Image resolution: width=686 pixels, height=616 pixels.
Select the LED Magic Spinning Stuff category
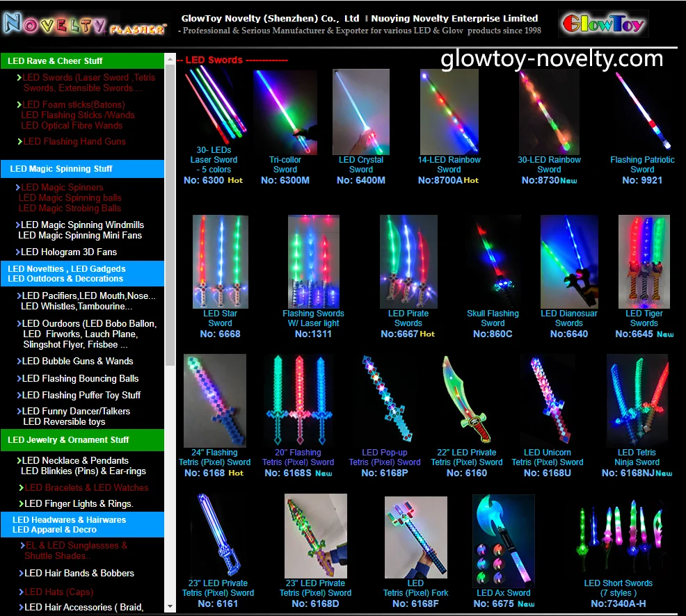click(82, 169)
